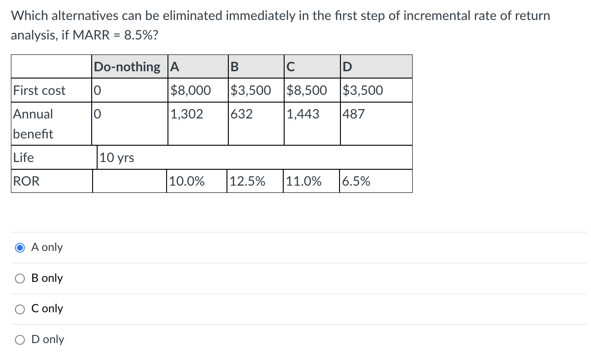The image size is (591, 364).
Task: Select the 'D only' radio button
Action: point(20,339)
